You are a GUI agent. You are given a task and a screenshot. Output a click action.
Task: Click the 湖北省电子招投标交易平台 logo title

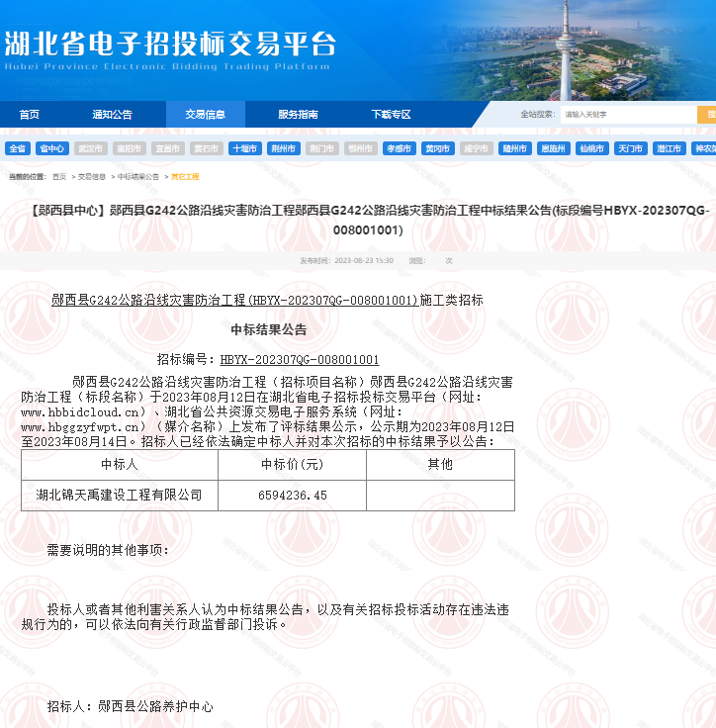(170, 45)
